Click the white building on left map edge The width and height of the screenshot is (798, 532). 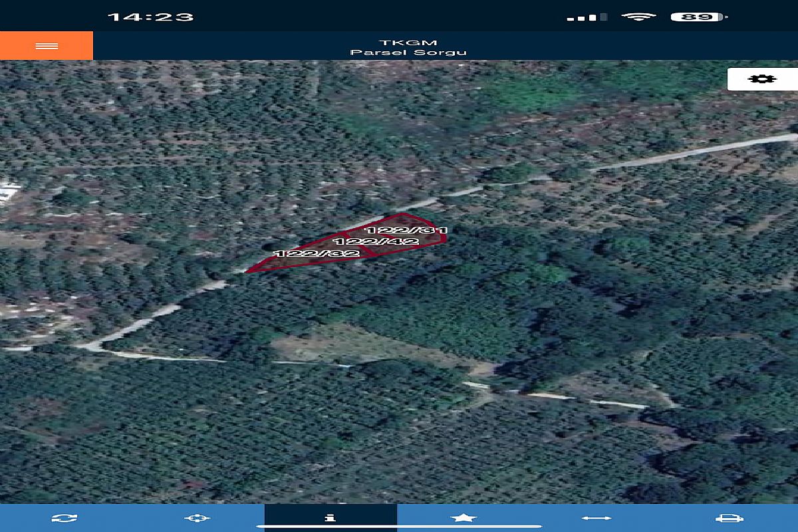click(x=7, y=192)
